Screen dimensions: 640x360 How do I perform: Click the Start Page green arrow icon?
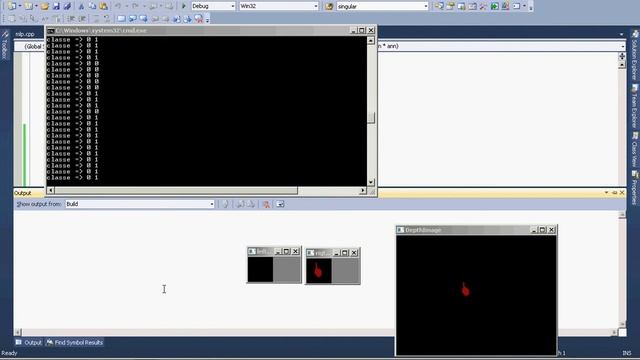pos(495,6)
